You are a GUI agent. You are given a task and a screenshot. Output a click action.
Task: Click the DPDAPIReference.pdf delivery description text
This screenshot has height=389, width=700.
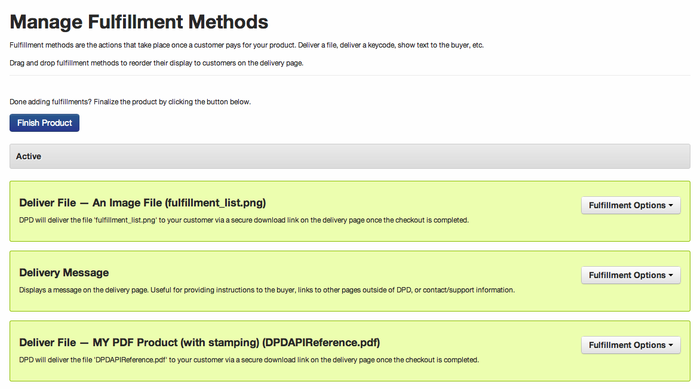(x=249, y=360)
